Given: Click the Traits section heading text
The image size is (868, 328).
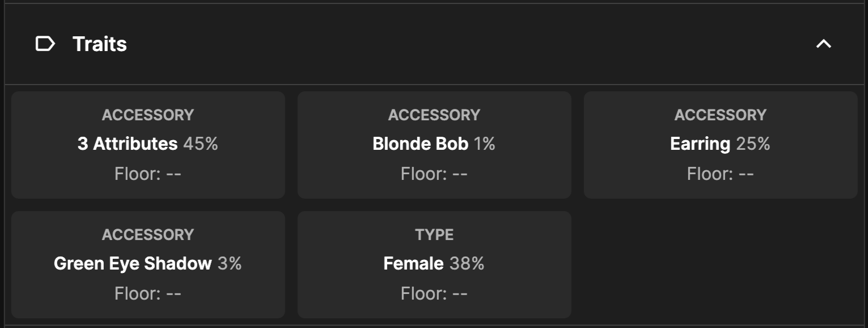Looking at the screenshot, I should pyautogui.click(x=100, y=44).
